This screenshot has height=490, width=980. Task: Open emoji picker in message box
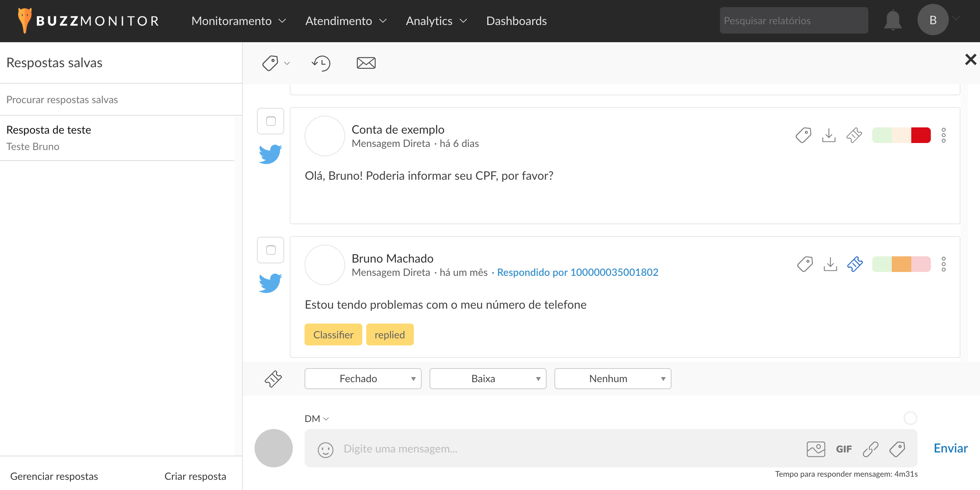pyautogui.click(x=325, y=449)
